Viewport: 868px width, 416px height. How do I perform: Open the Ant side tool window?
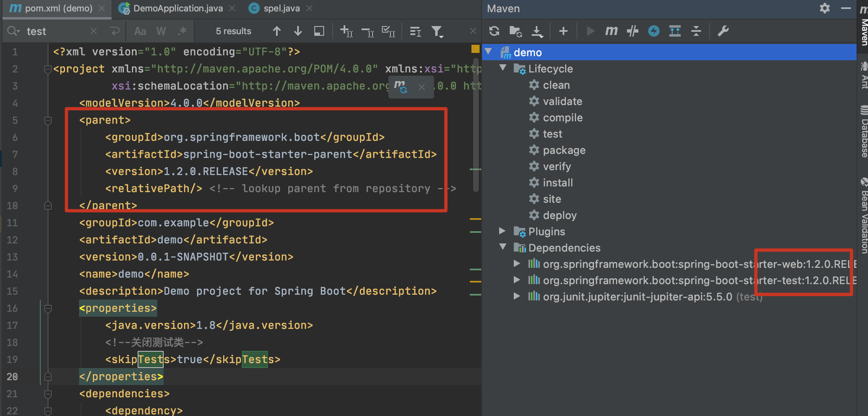click(864, 75)
